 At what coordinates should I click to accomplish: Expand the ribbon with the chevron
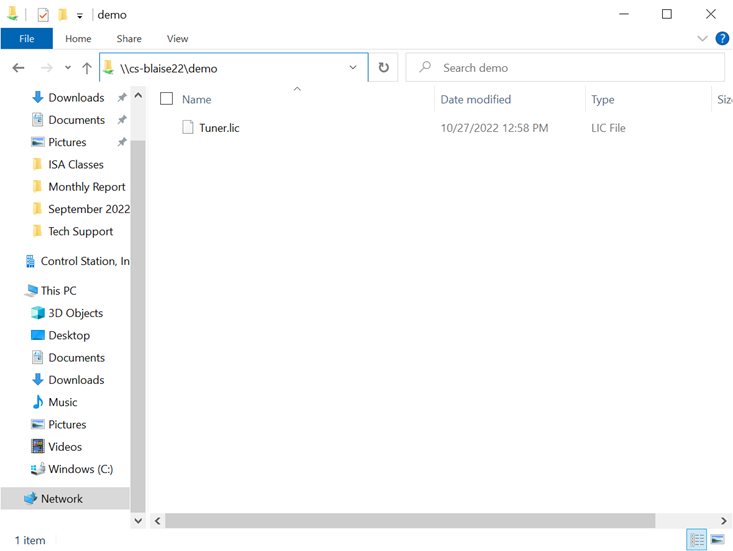coord(702,38)
